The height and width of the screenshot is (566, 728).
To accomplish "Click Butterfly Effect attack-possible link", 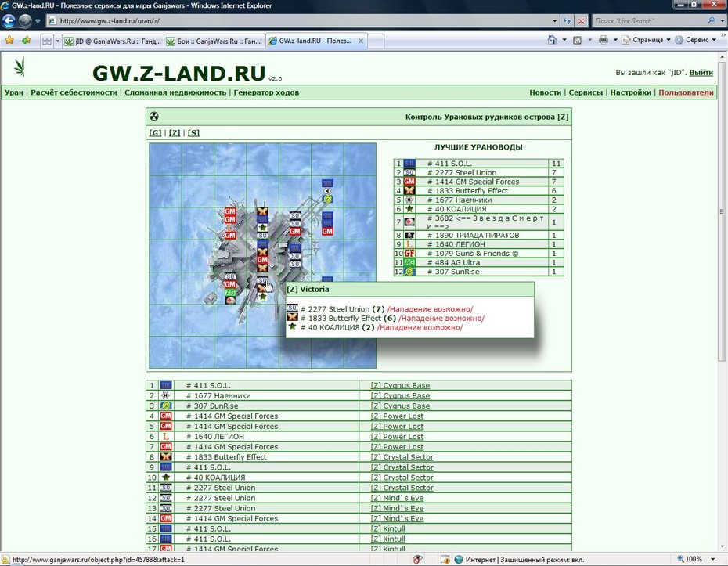I will tap(441, 319).
